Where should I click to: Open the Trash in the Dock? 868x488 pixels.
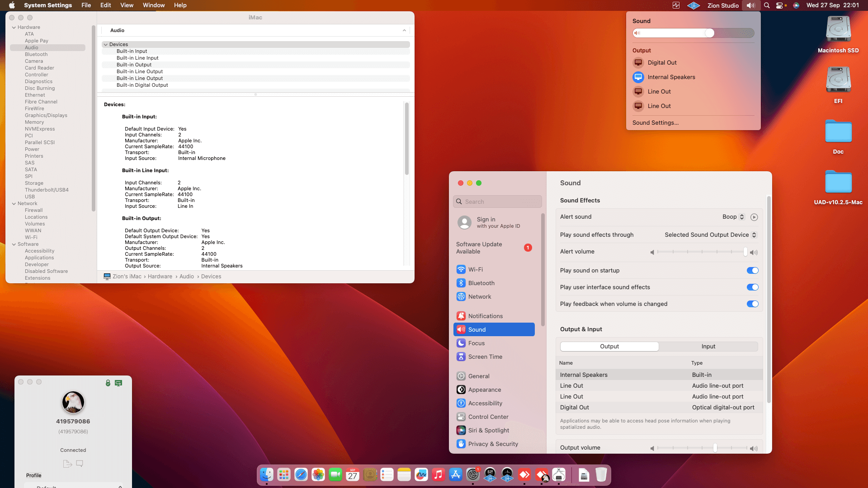[601, 474]
